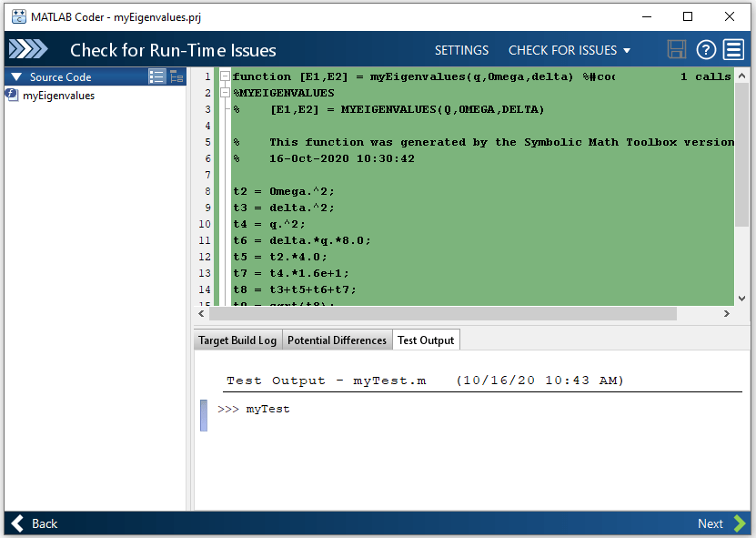Click the MATLAB Coder title bar icon
The height and width of the screenshot is (538, 756).
(x=17, y=16)
